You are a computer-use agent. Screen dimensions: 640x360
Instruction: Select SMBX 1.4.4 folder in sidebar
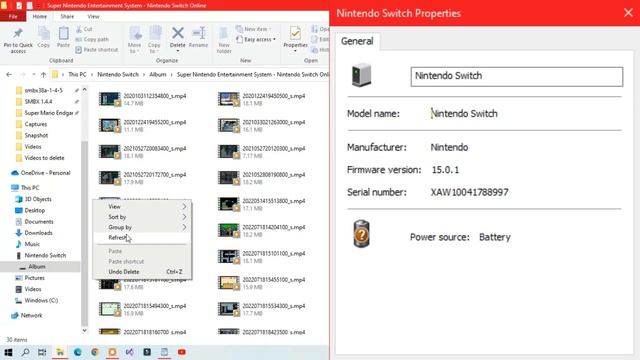[x=38, y=102]
